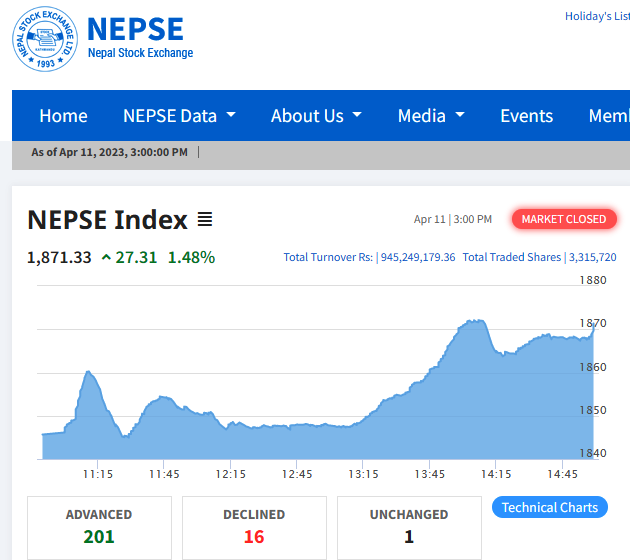Expand the Media dropdown menu
This screenshot has width=630, height=560.
coord(431,116)
